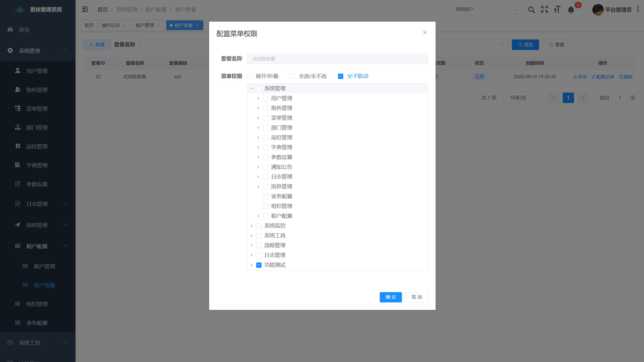Viewport: 644px width, 362px height.
Task: Open the notification bell
Action: click(570, 10)
